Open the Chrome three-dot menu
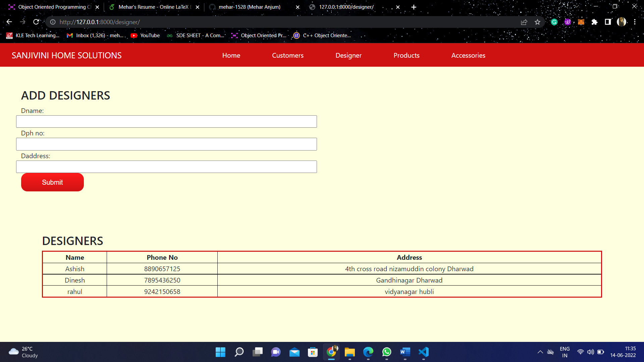644x362 pixels. pos(635,22)
